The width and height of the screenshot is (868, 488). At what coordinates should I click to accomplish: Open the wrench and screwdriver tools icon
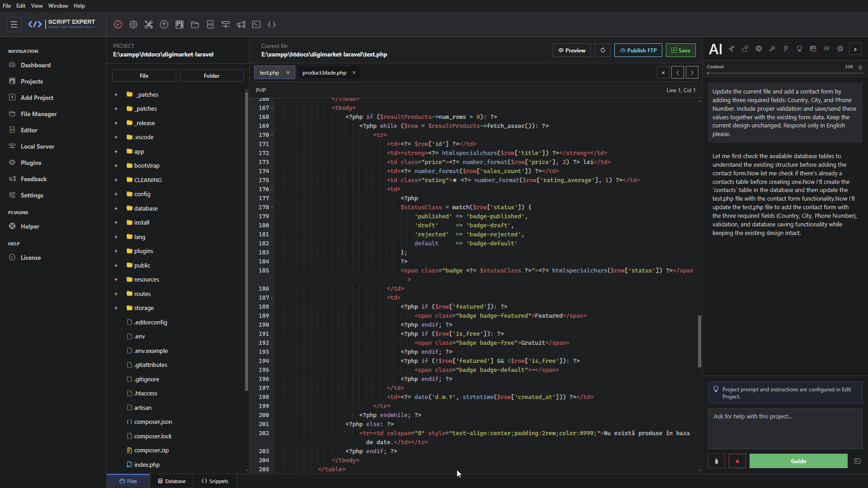[x=149, y=24]
